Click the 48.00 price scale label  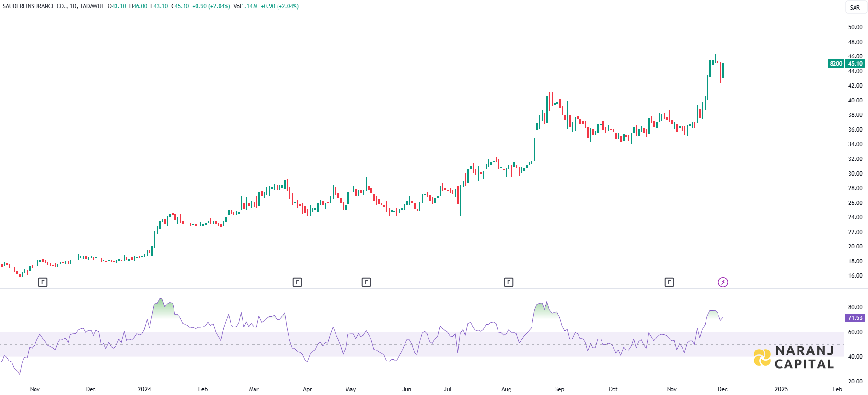[x=855, y=42]
